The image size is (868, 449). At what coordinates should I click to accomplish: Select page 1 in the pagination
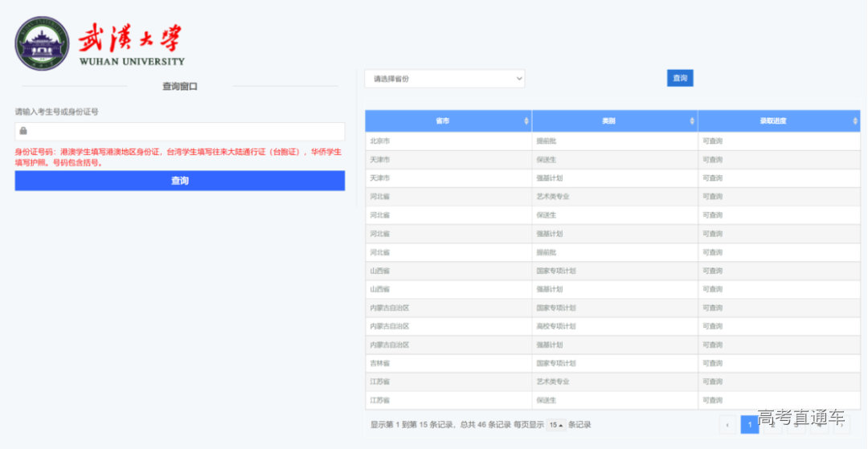click(749, 424)
